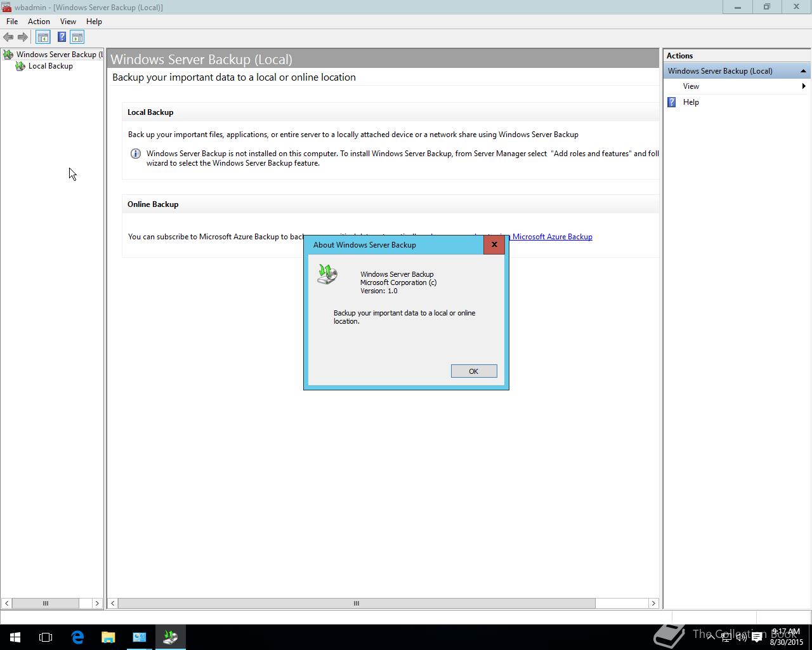This screenshot has height=650, width=812.
Task: Click the blue Help toolbar icon
Action: coord(62,37)
